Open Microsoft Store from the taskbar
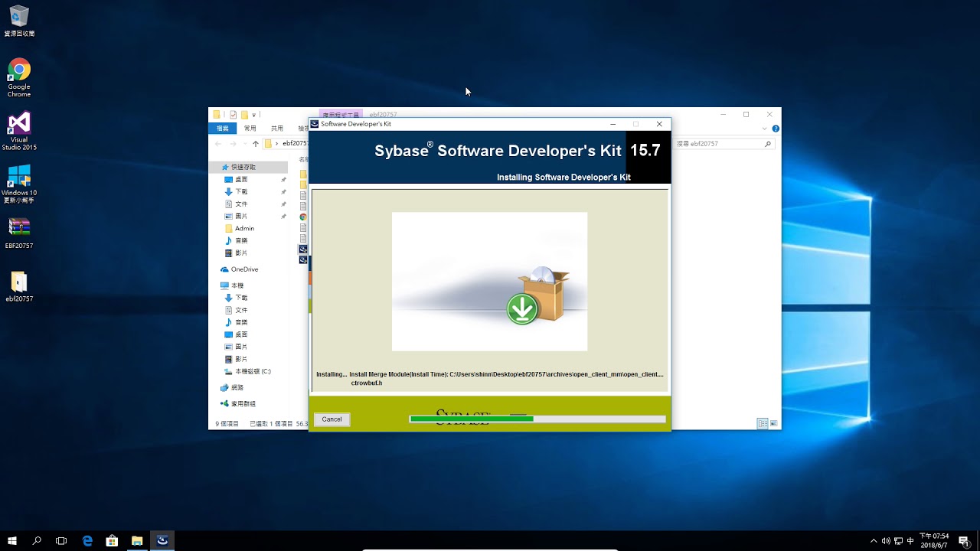Screen dimensions: 980x551 (x=112, y=540)
